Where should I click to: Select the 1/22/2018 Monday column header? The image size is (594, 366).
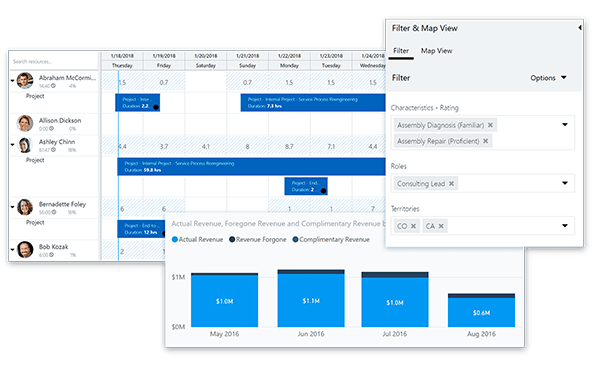289,61
